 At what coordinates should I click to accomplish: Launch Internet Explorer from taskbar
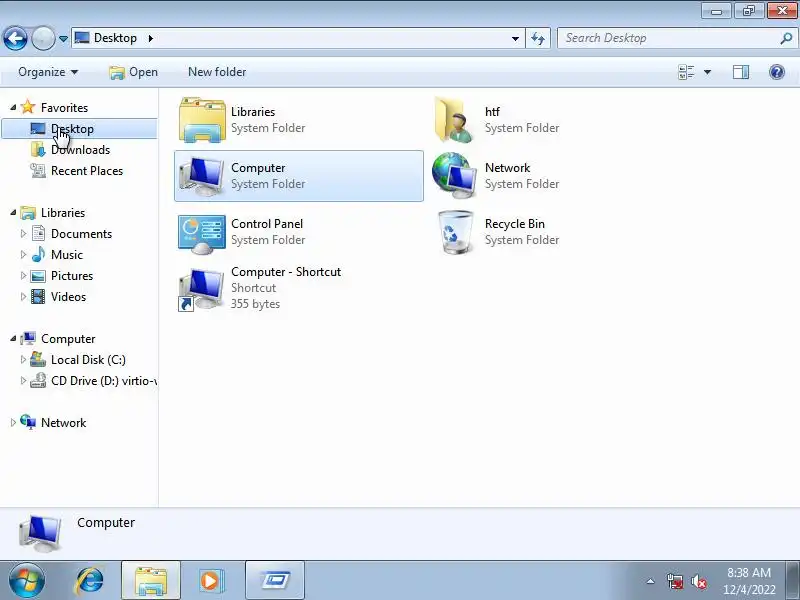pyautogui.click(x=89, y=581)
